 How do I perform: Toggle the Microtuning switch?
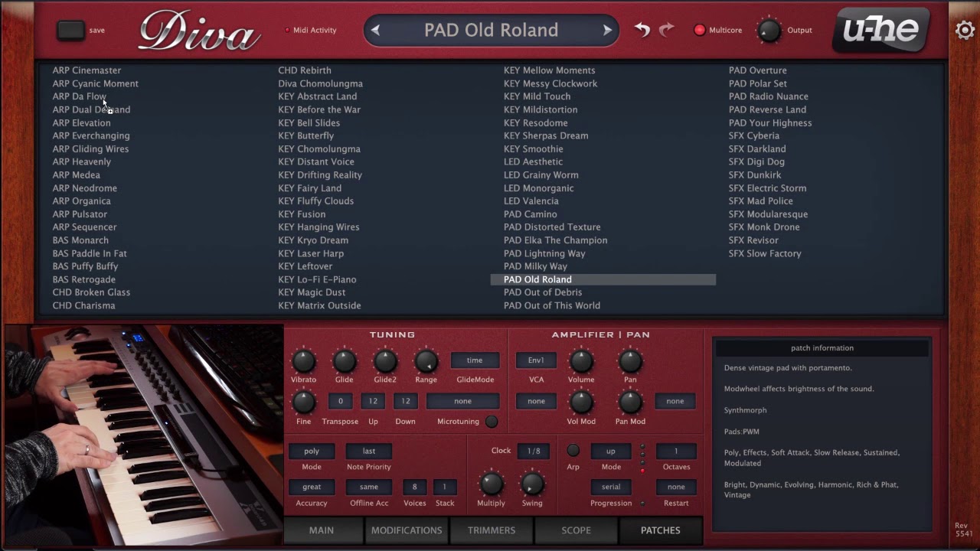pos(492,422)
